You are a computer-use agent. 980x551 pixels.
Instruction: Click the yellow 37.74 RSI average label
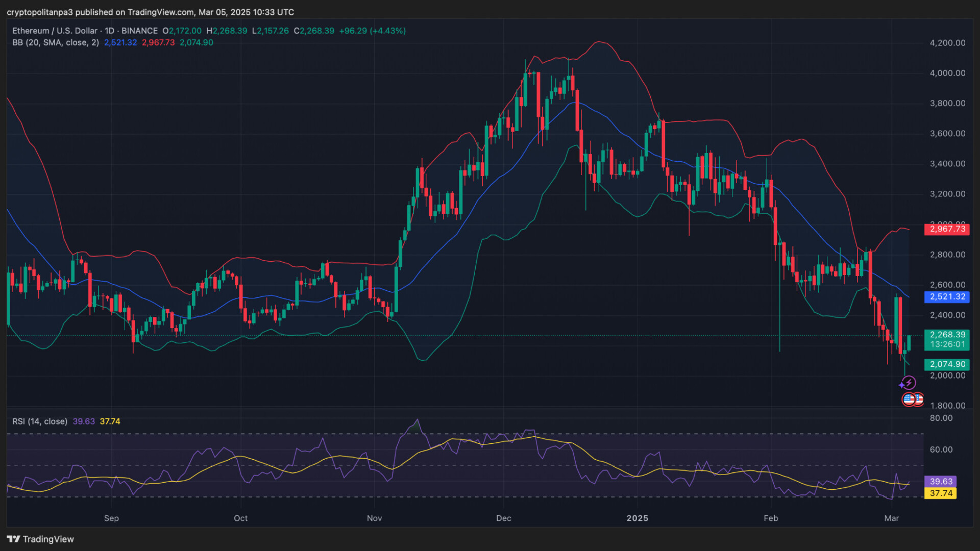[940, 493]
